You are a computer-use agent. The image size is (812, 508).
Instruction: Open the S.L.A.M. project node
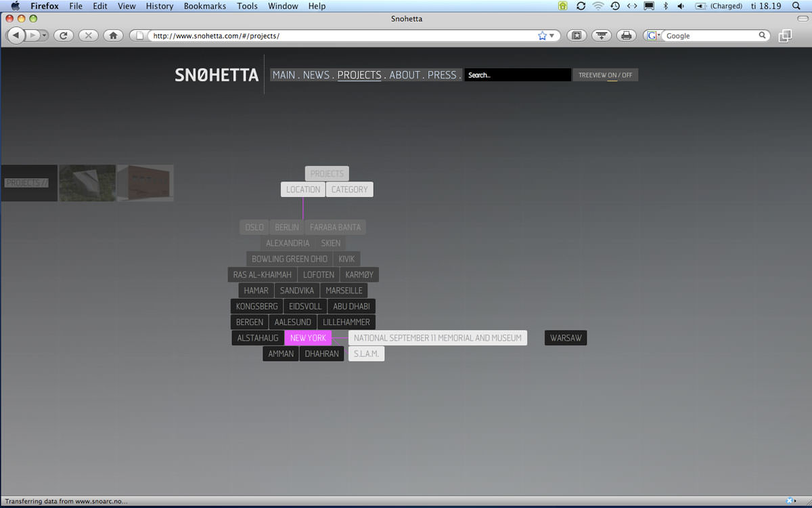pos(366,354)
